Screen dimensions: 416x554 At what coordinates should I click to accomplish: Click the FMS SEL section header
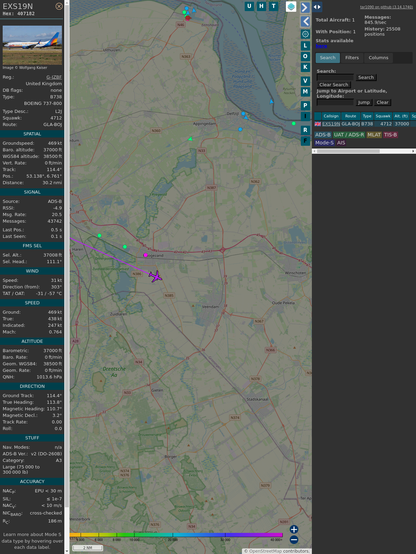32,246
